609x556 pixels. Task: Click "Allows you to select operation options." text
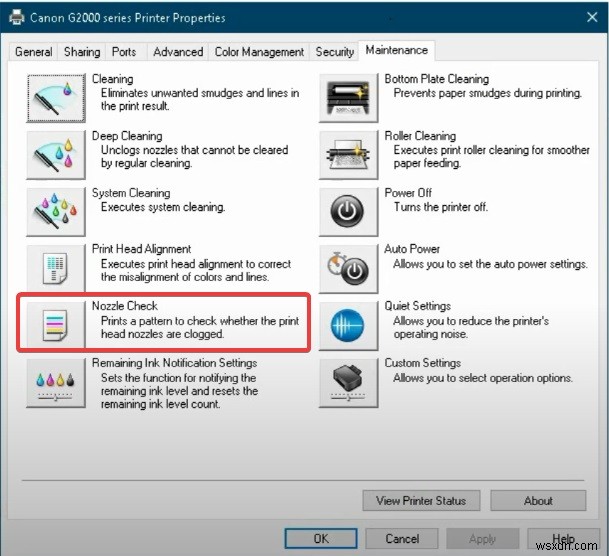(483, 378)
